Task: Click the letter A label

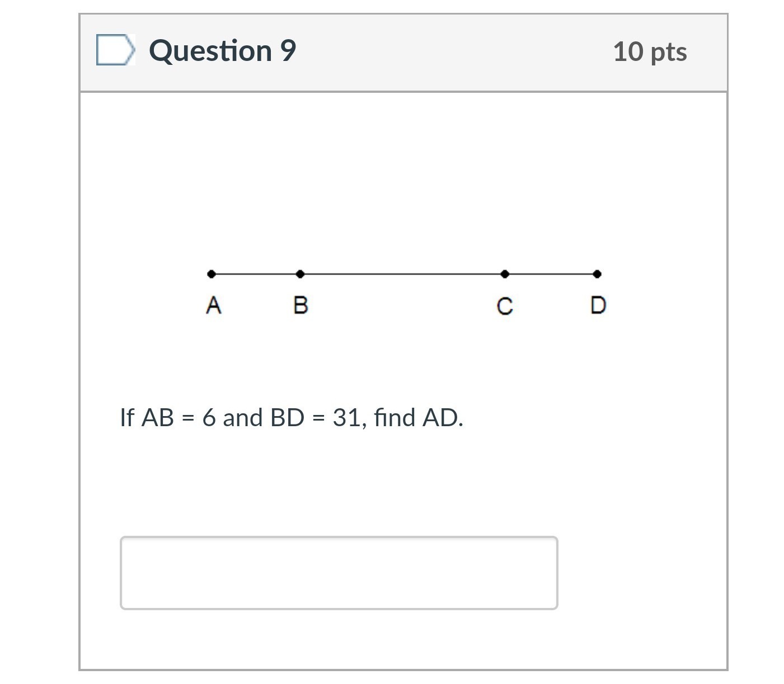Action: coord(213,305)
